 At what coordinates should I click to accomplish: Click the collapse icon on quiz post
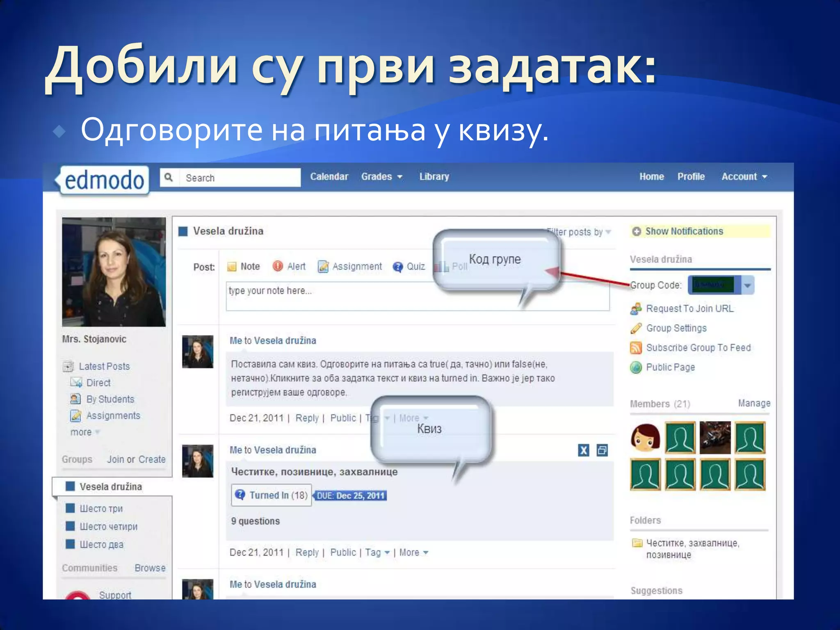pyautogui.click(x=602, y=450)
